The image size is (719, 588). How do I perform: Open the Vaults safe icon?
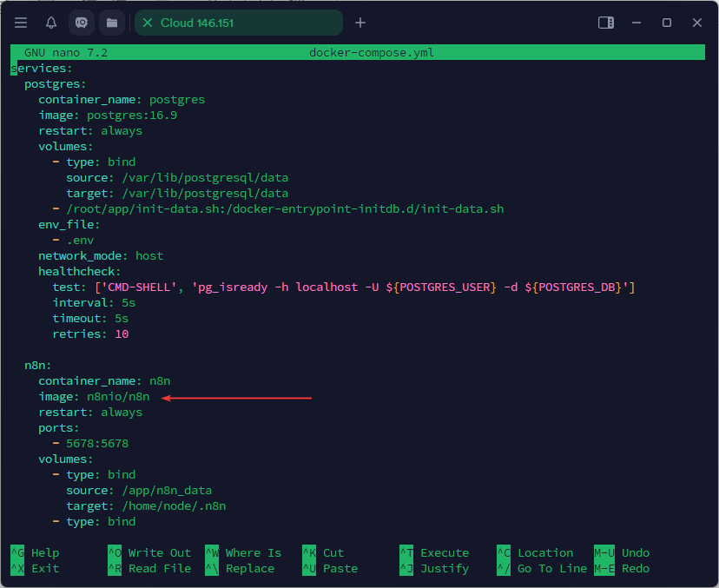point(82,23)
